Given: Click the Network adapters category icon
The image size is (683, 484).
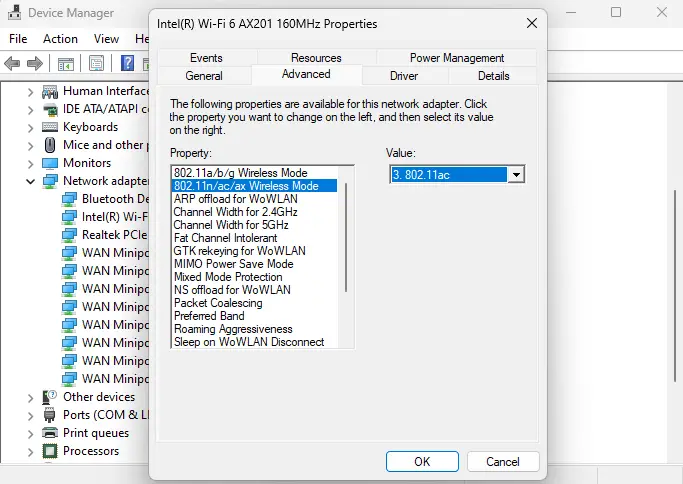Looking at the screenshot, I should [x=50, y=181].
